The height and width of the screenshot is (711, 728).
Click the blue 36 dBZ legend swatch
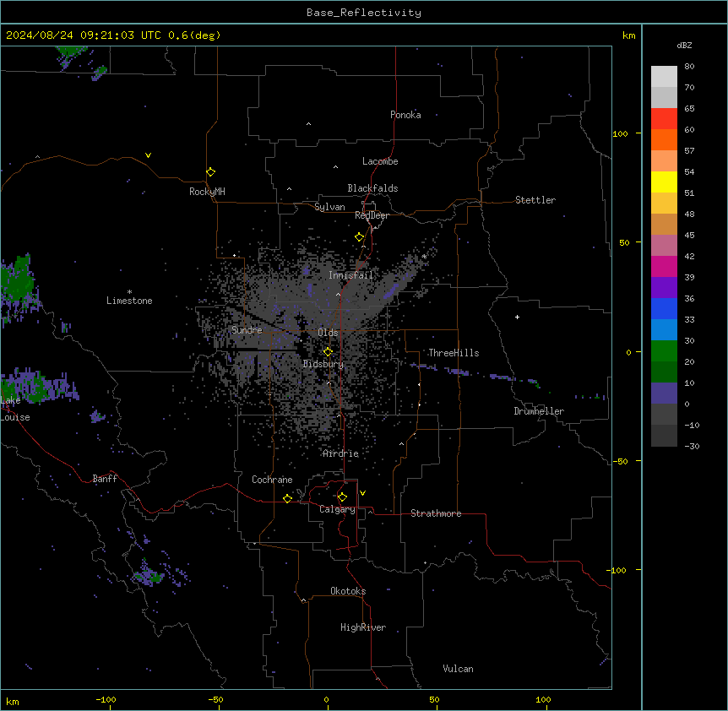[664, 308]
